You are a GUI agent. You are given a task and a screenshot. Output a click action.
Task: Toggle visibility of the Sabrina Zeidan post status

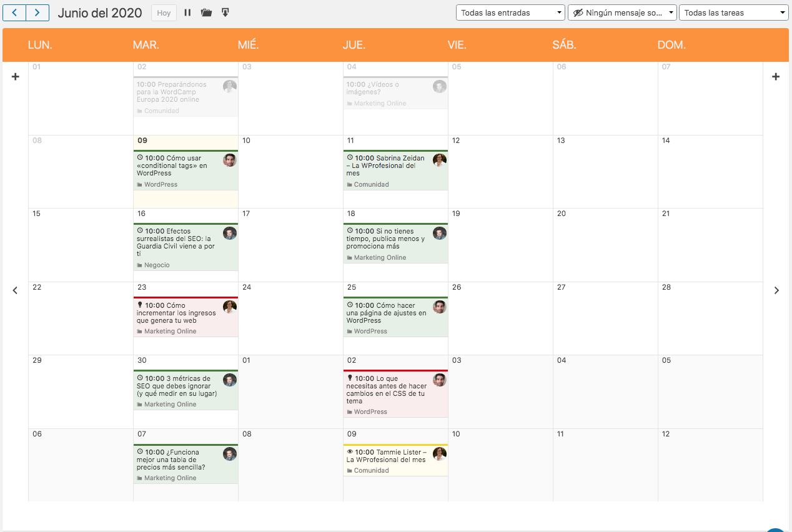[x=350, y=157]
